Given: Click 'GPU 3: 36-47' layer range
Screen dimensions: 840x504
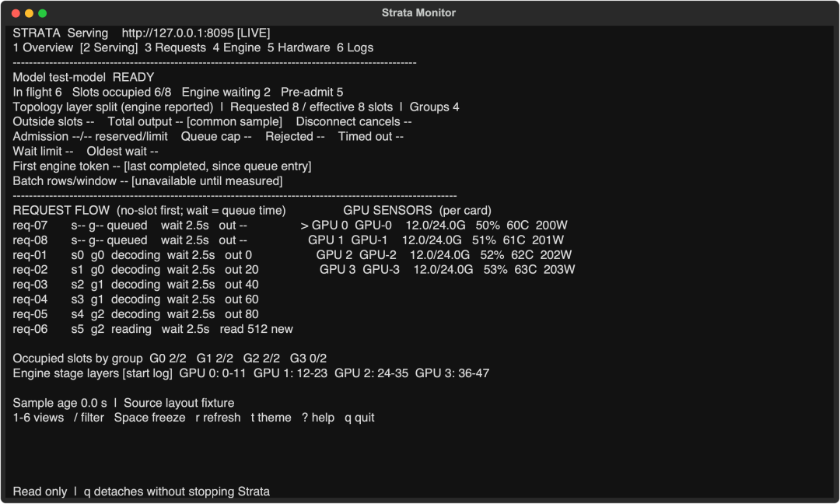Looking at the screenshot, I should (452, 373).
